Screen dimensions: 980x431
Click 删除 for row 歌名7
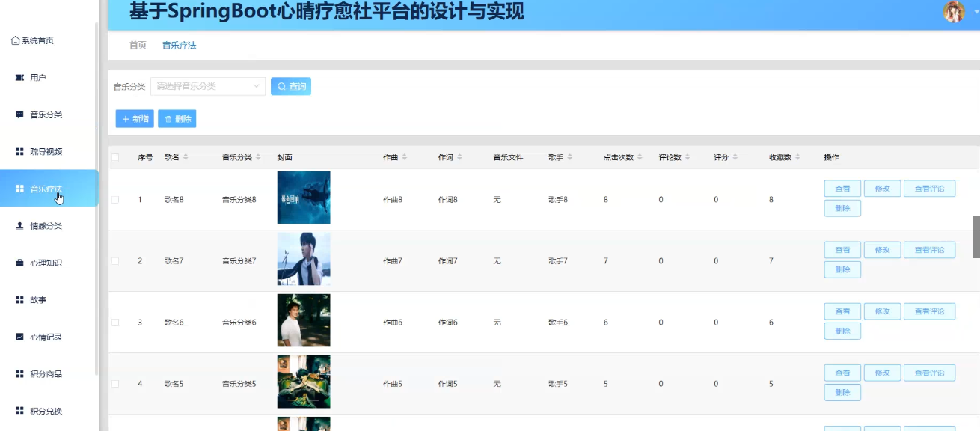point(842,269)
